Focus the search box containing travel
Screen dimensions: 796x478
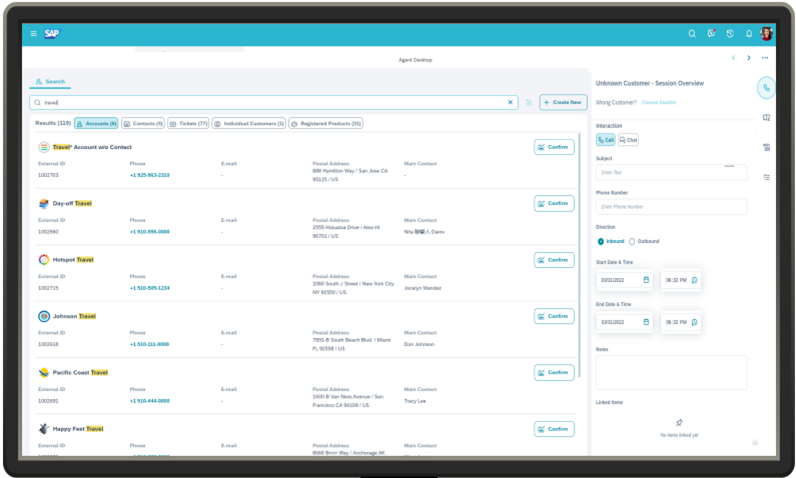click(274, 103)
